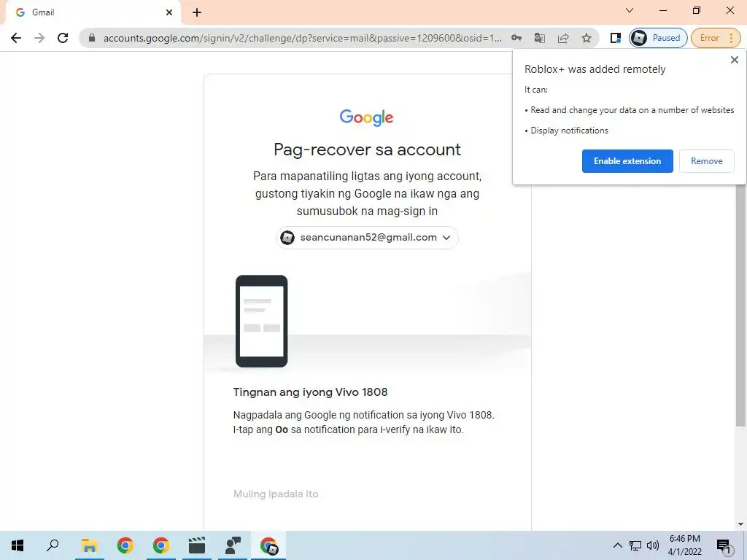Click the 'Pag-recover sa account' heading

tap(367, 149)
